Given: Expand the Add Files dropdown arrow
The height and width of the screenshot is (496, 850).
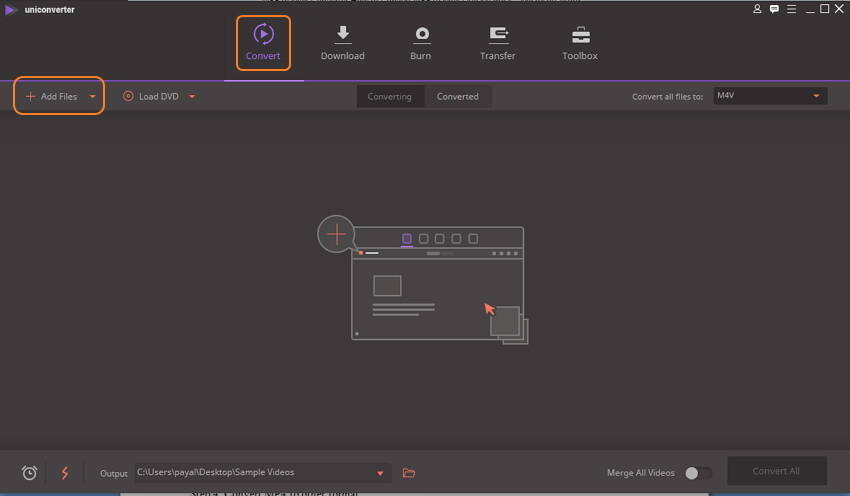Looking at the screenshot, I should point(92,96).
